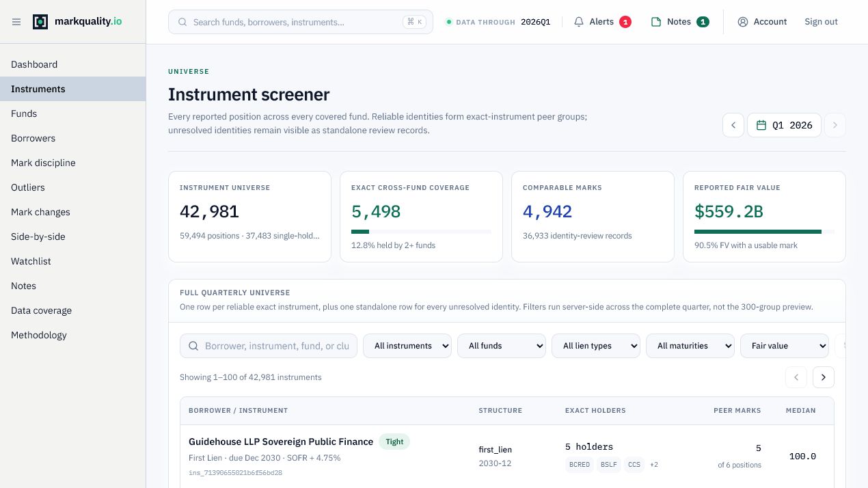Viewport: 868px width, 488px height.
Task: Open the All lien types dropdown
Action: point(596,346)
